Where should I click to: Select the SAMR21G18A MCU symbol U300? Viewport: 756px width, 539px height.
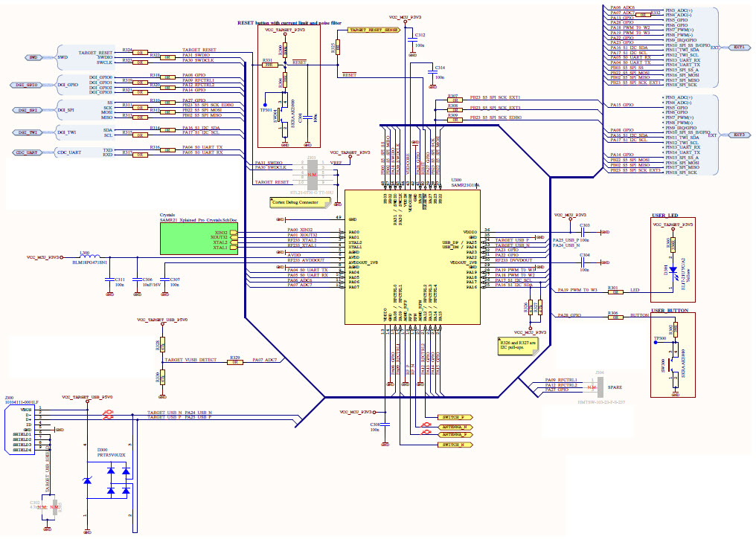coord(411,256)
